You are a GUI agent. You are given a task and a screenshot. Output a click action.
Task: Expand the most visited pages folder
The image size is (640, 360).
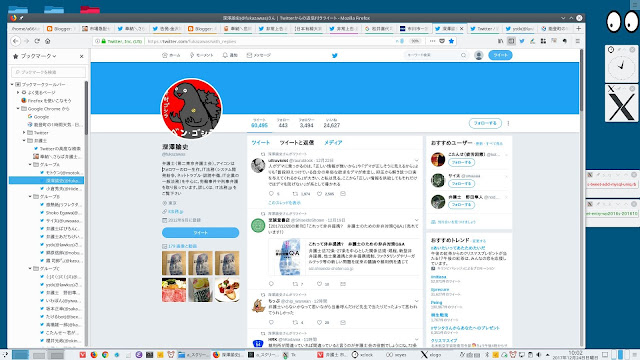pyautogui.click(x=18, y=93)
